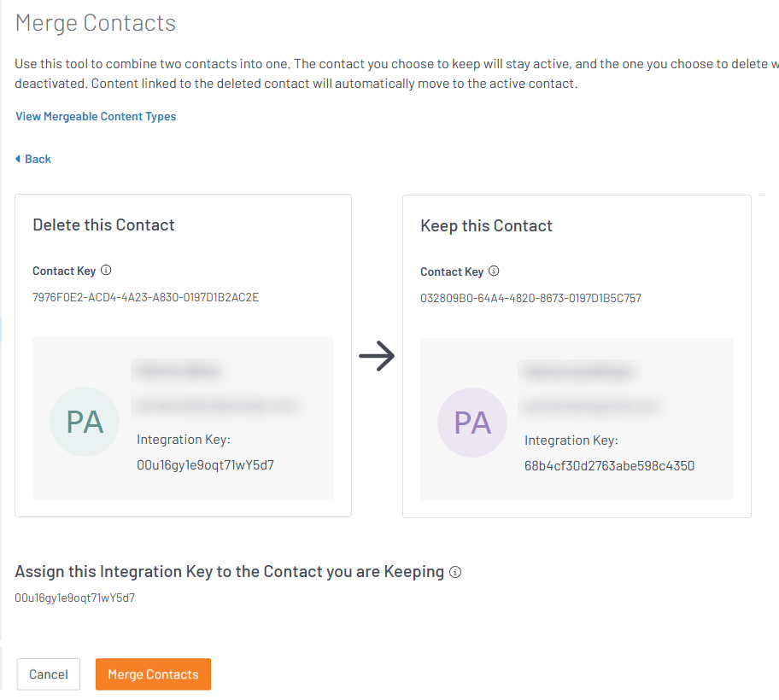Click the Keep this Contact card heading
The image size is (779, 700).
pyautogui.click(x=486, y=225)
